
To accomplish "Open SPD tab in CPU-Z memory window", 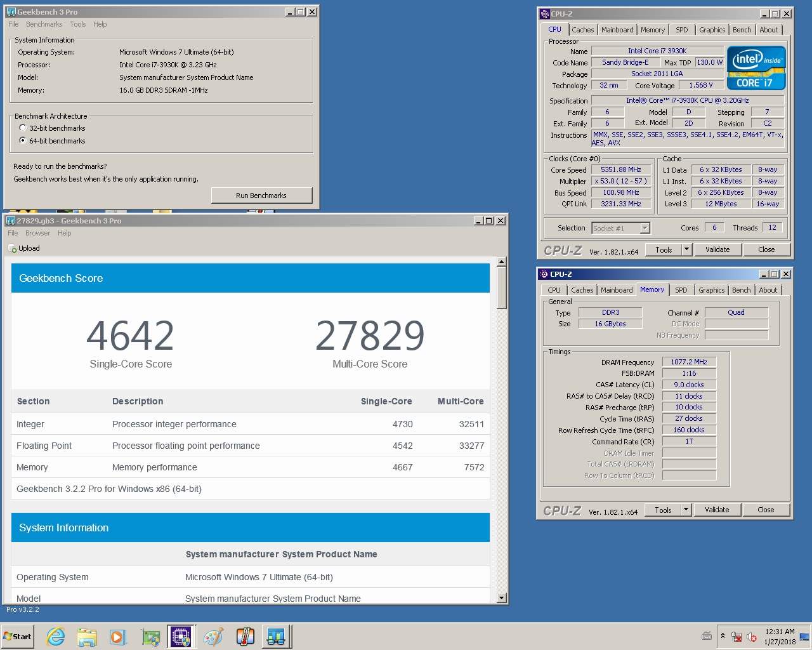I will (x=681, y=290).
